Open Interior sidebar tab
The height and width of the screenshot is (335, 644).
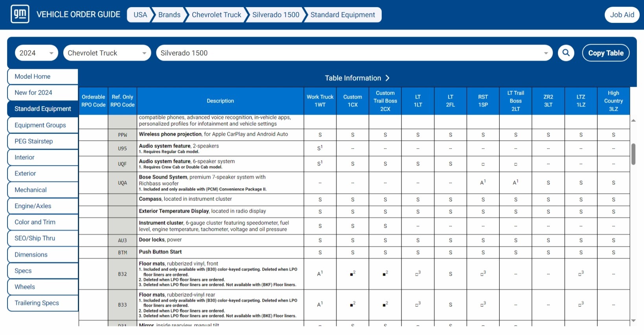click(43, 158)
